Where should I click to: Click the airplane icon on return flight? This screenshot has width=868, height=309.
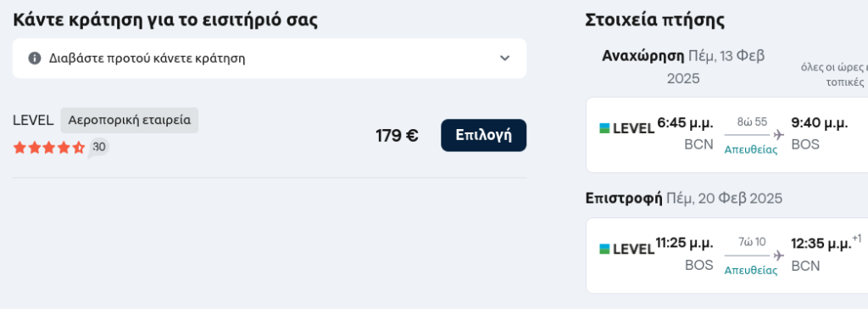point(779,256)
